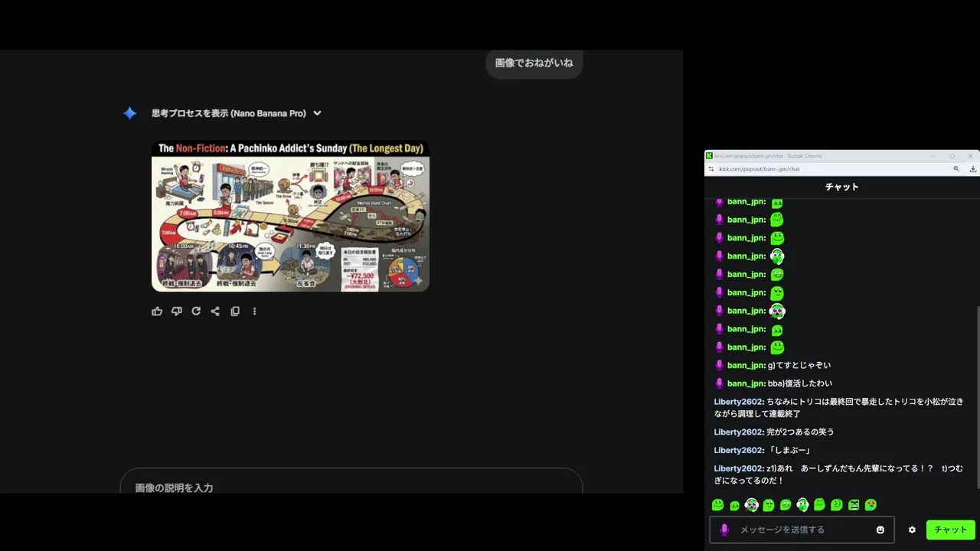Regenerate the response with the redo icon
980x551 pixels.
[x=196, y=311]
